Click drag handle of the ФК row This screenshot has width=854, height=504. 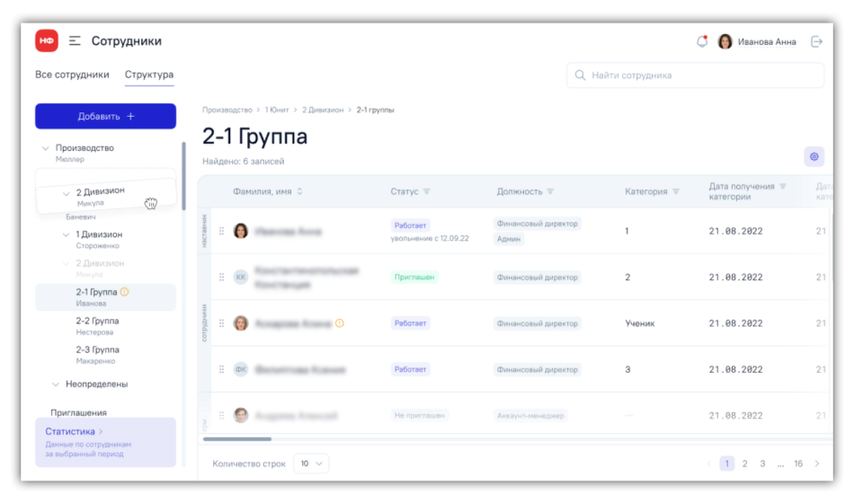pyautogui.click(x=222, y=369)
